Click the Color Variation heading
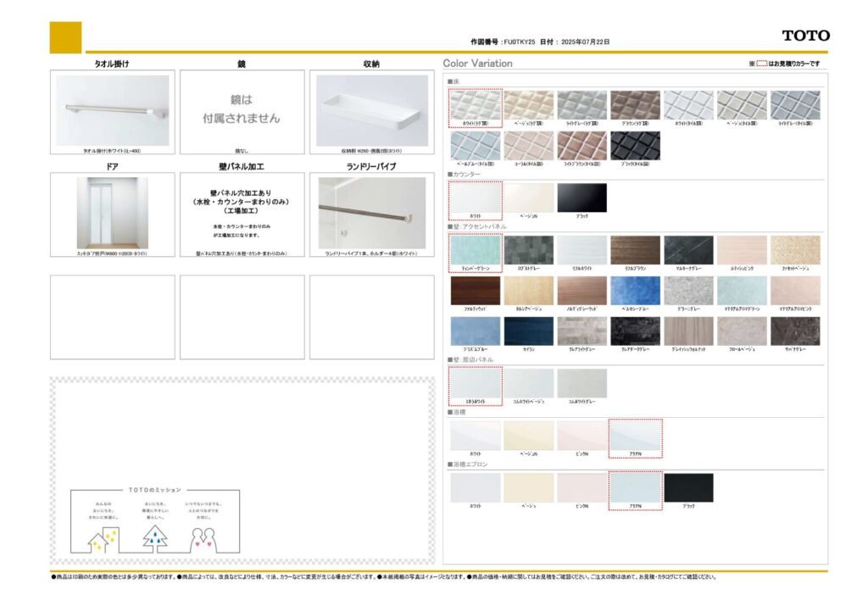The image size is (868, 601). (477, 64)
